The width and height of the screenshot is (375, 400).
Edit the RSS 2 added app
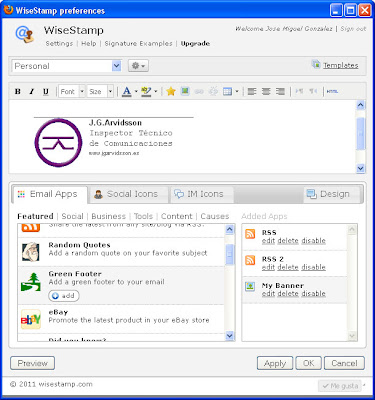tap(268, 267)
